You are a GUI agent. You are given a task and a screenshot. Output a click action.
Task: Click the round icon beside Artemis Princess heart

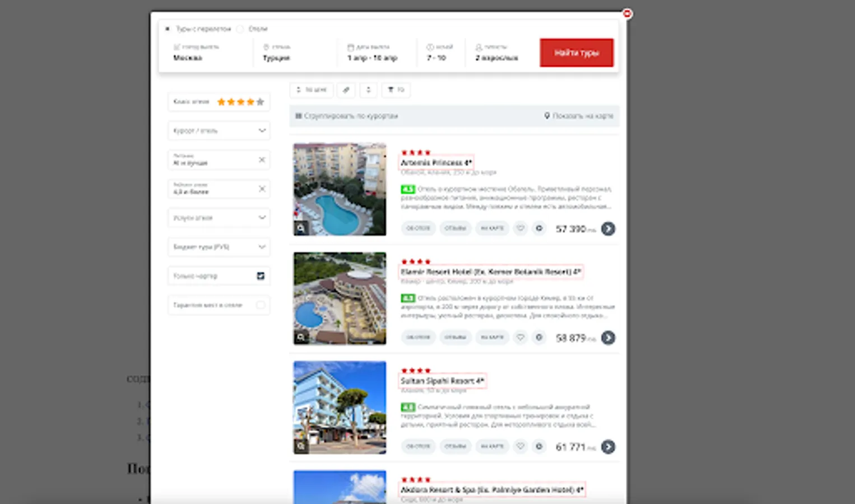coord(539,228)
